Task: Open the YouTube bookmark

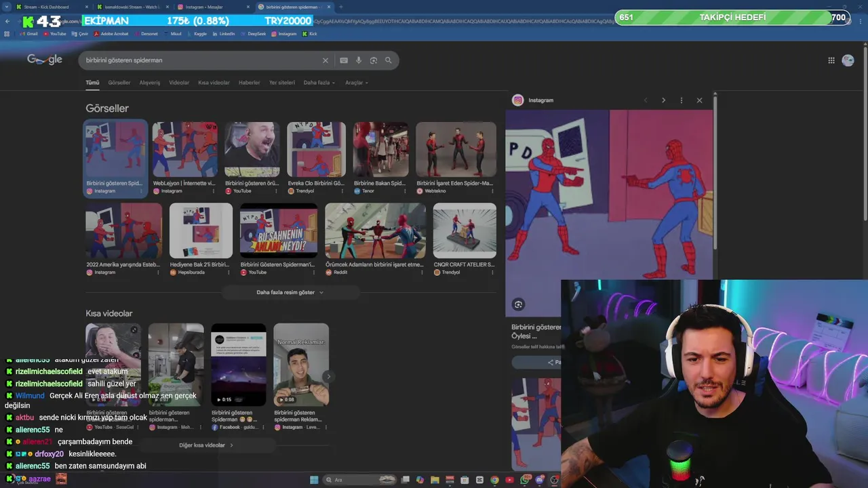Action: tap(54, 34)
